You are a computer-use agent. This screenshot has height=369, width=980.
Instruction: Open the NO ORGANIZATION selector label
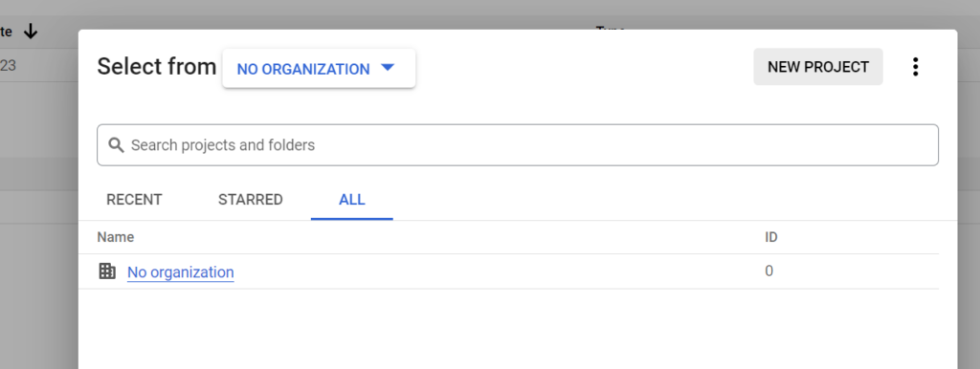(303, 69)
